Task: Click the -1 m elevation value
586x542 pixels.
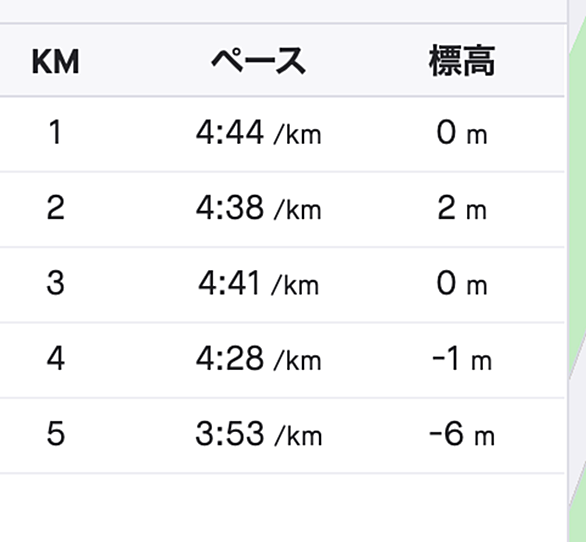Action: point(462,359)
